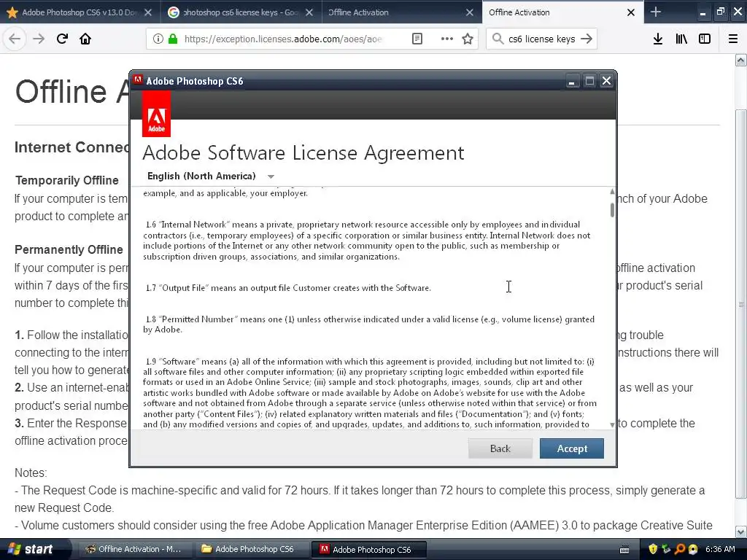Click the license text scrollbar down arrow

(x=612, y=424)
